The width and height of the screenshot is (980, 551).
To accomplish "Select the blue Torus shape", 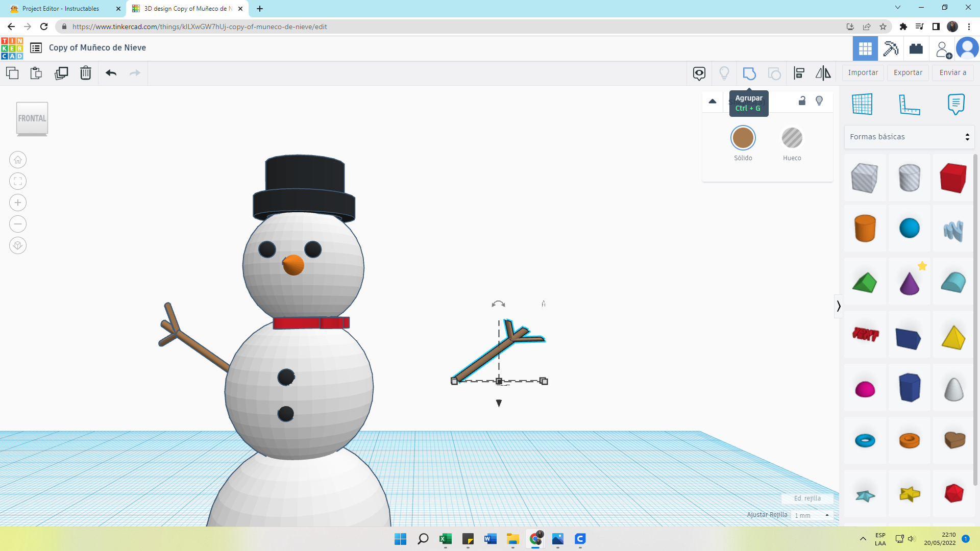I will click(x=865, y=440).
